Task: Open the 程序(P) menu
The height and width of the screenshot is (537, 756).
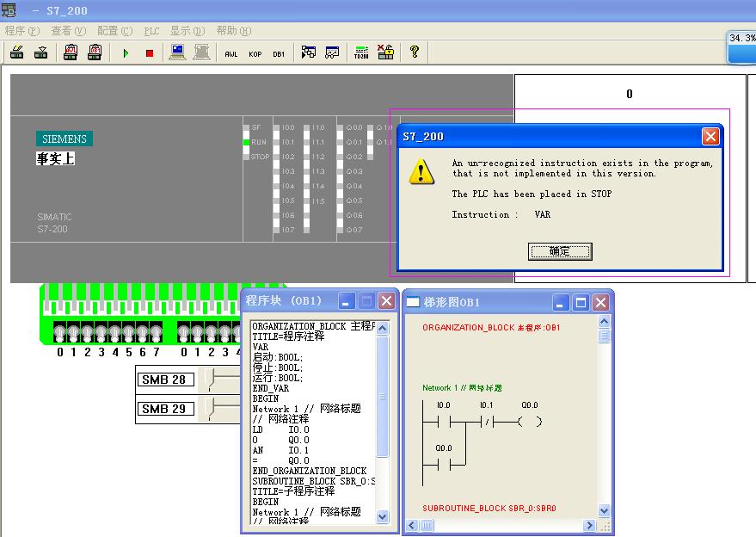Action: (22, 31)
